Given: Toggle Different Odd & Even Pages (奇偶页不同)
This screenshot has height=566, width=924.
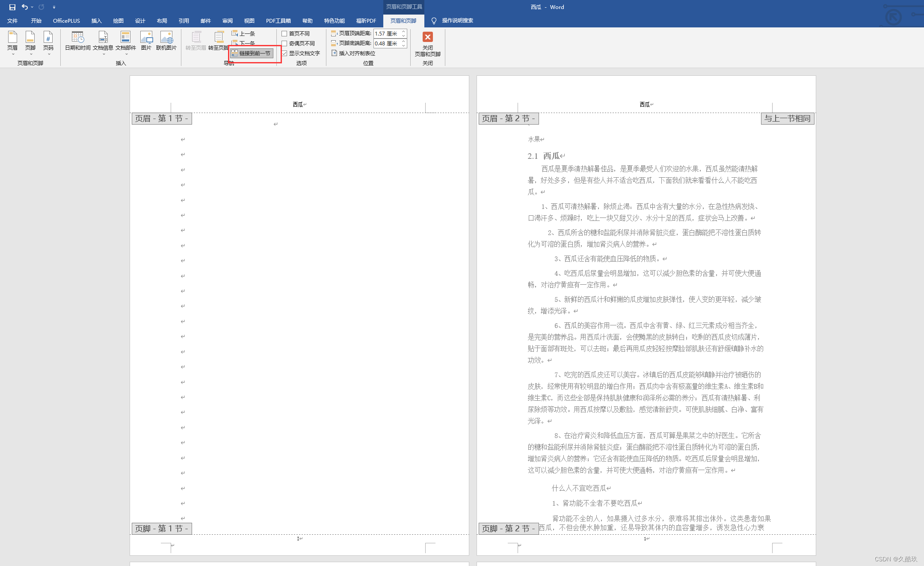Looking at the screenshot, I should point(284,43).
